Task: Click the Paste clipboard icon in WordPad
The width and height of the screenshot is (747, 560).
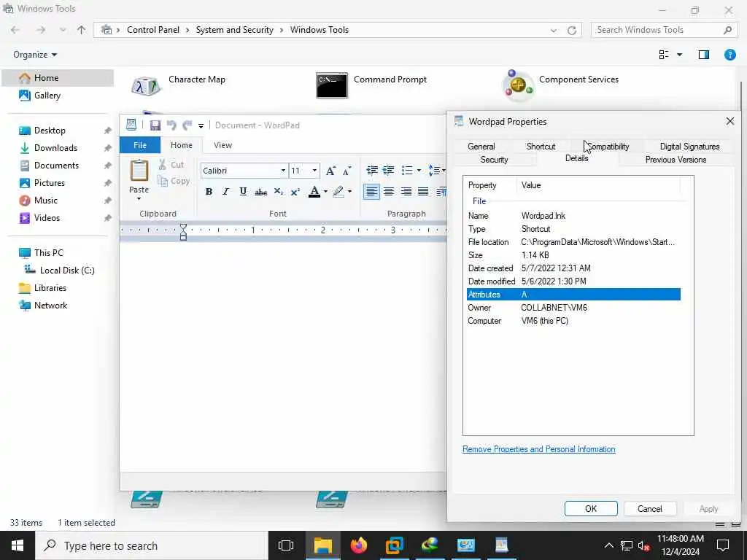Action: (x=139, y=171)
